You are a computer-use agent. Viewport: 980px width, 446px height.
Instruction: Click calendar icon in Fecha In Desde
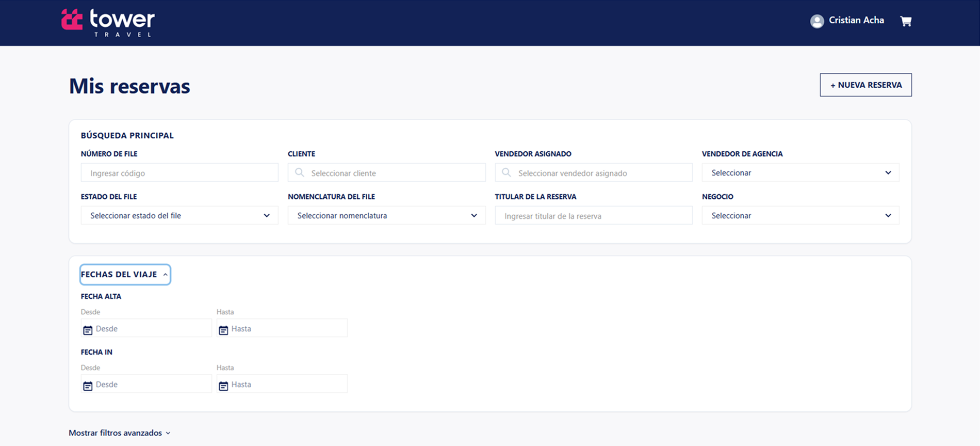tap(88, 386)
